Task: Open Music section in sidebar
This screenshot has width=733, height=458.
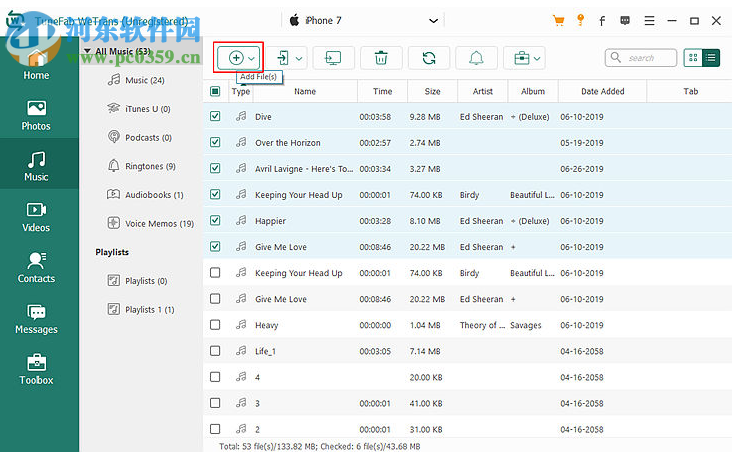Action: [x=36, y=166]
